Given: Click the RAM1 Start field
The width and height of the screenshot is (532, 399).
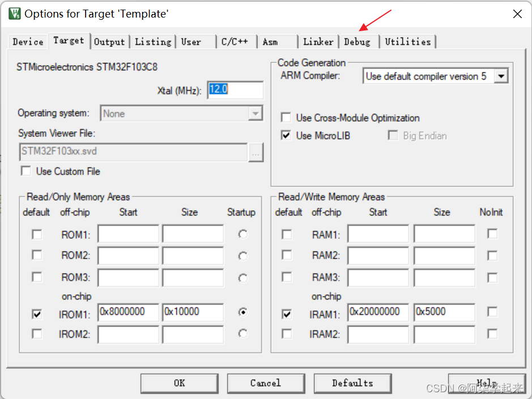Looking at the screenshot, I should coord(378,233).
